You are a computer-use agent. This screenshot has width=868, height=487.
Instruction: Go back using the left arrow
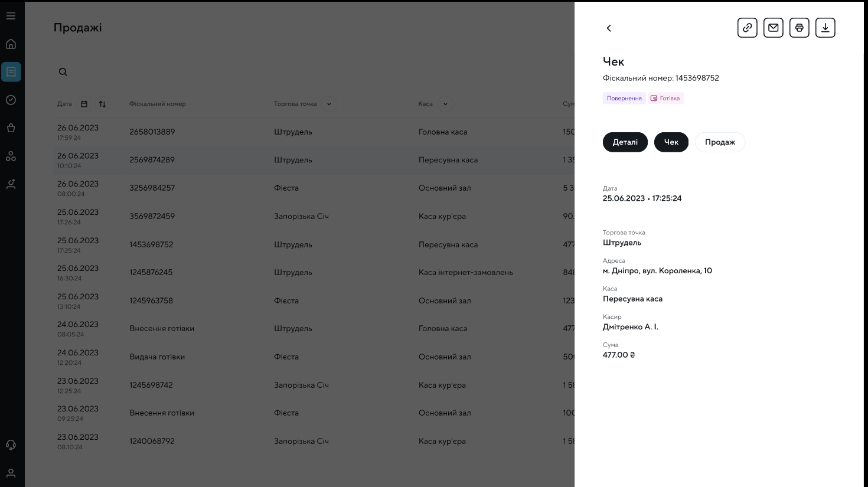pyautogui.click(x=609, y=28)
